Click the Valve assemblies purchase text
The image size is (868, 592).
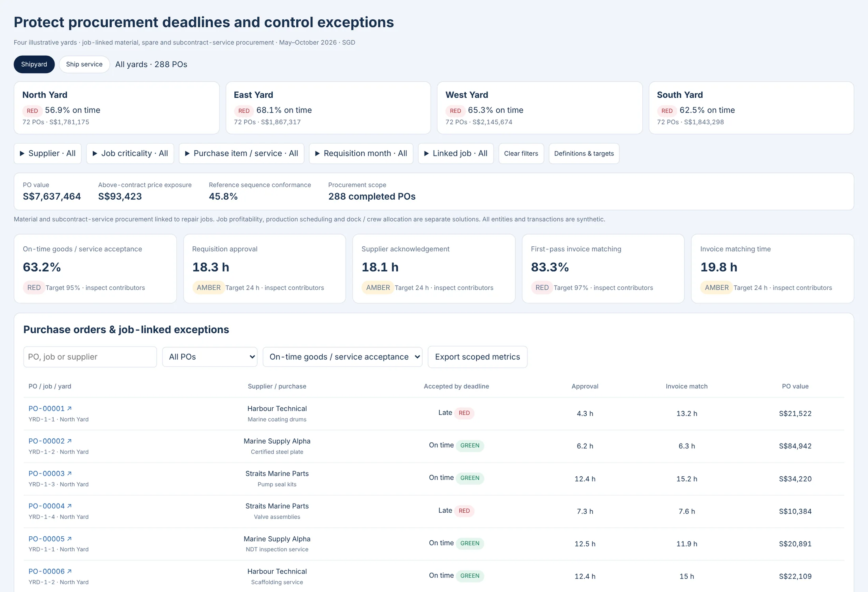coord(277,517)
